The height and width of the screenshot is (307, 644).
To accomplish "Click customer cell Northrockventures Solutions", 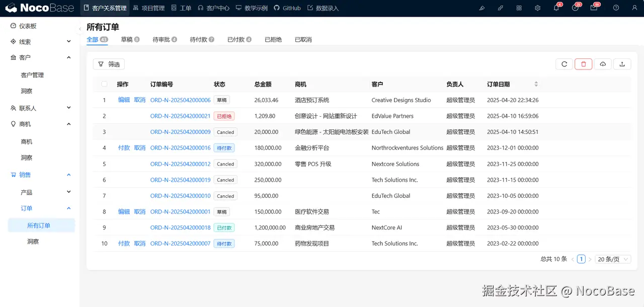I will pos(408,148).
